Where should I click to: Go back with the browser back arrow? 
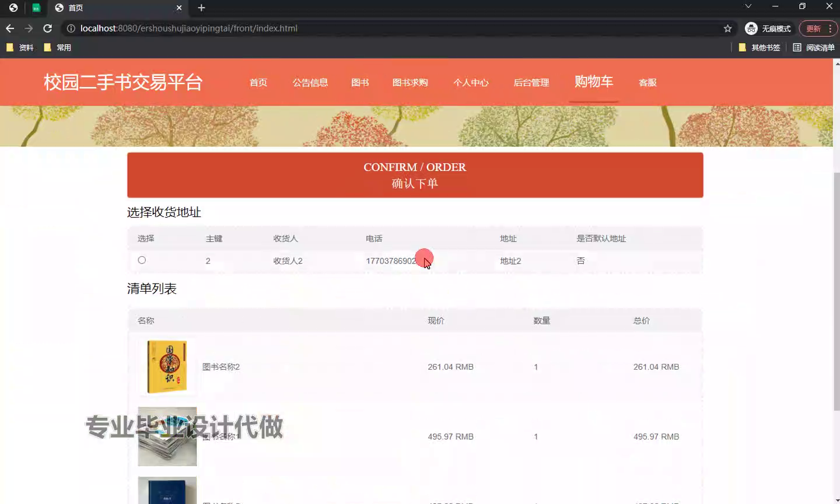tap(10, 28)
